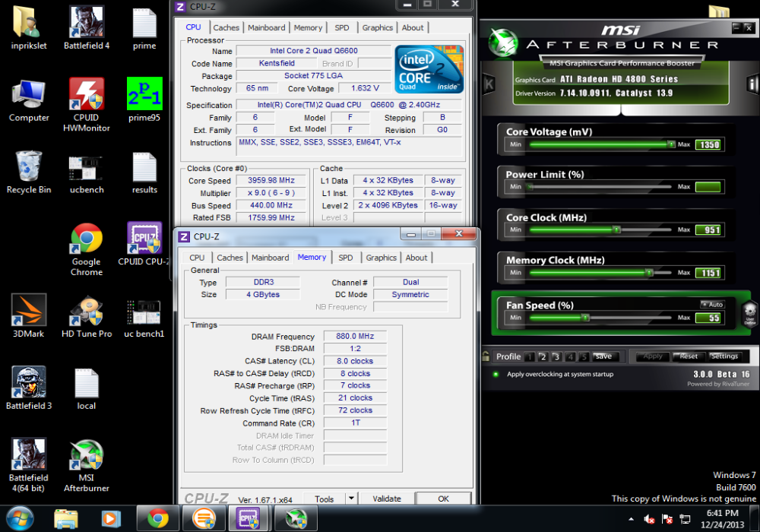Launch CPUID HWMonitor shortcut

87,103
